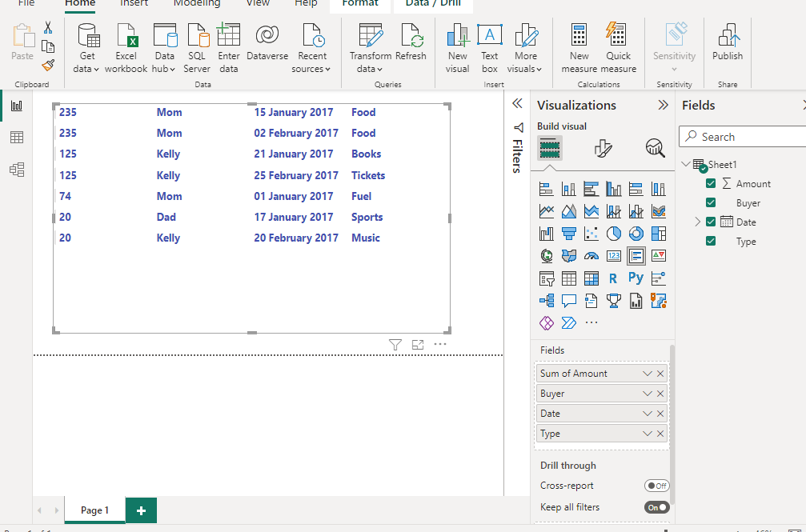This screenshot has height=532, width=806.
Task: Select the Multi-row card visual
Action: 636,256
